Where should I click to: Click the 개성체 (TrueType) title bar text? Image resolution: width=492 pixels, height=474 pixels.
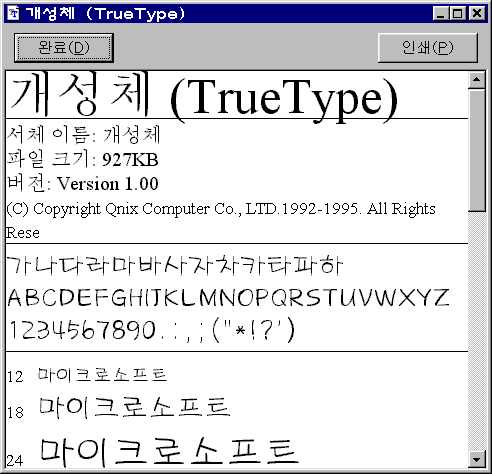[105, 14]
